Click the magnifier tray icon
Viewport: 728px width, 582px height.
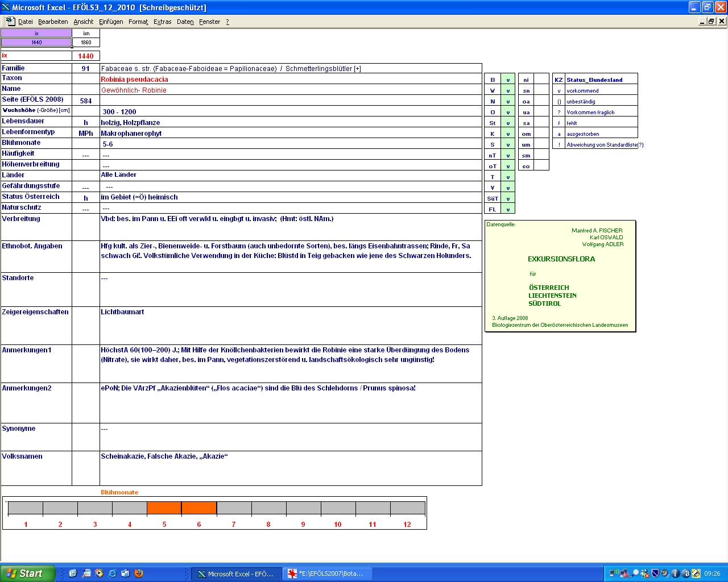tap(635, 573)
